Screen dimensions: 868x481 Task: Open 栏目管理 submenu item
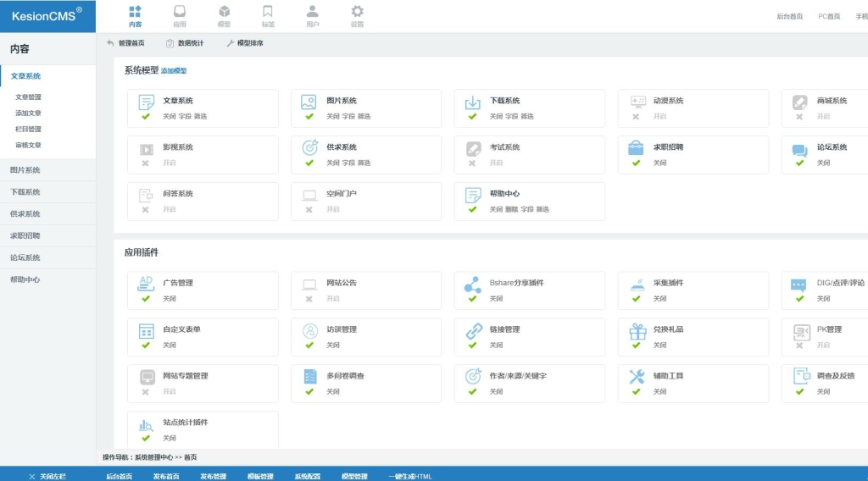(x=28, y=129)
